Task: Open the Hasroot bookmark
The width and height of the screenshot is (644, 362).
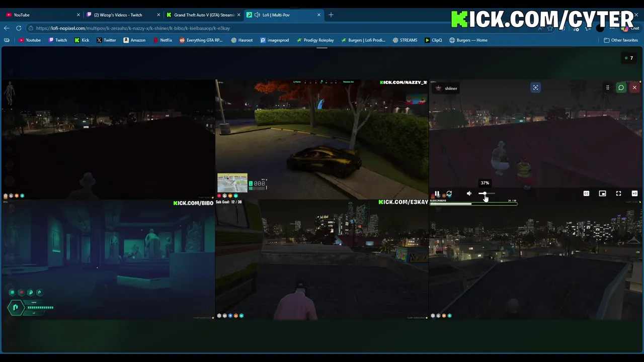Action: pos(242,40)
